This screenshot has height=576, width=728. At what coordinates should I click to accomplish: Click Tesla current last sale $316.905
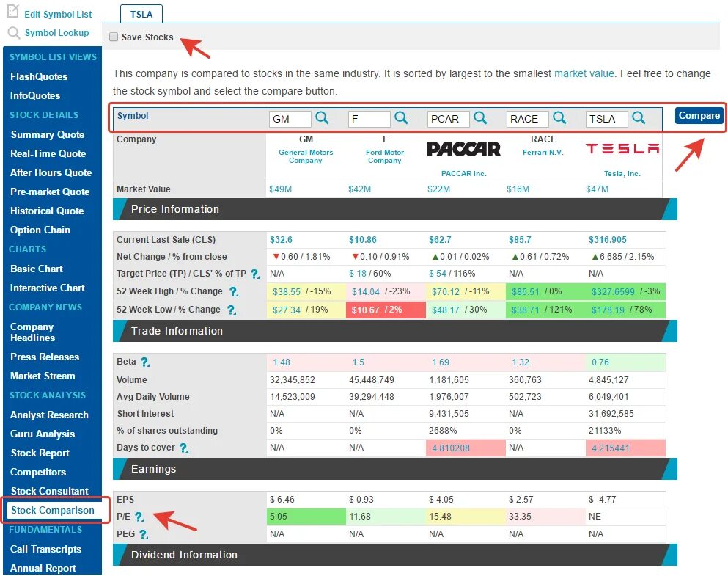(x=607, y=240)
